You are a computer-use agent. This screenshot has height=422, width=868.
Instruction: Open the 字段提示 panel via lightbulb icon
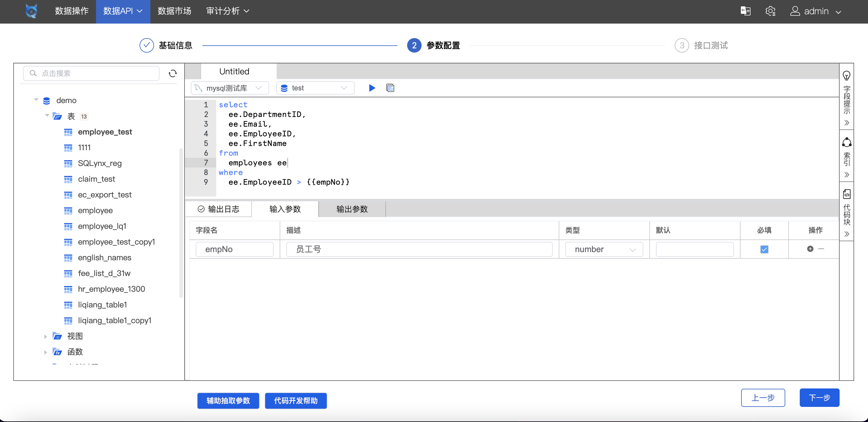coord(847,75)
